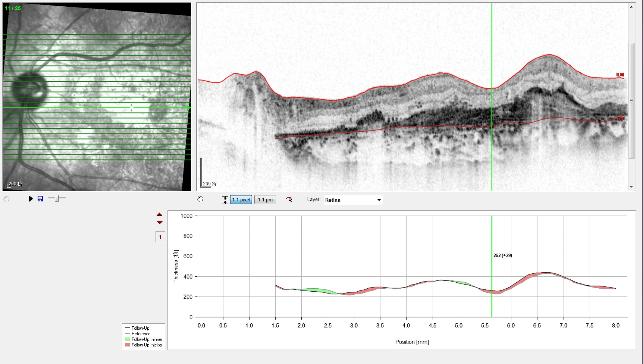Click the Position [mm] axis label
Screen dimensions: 643x364
412,342
